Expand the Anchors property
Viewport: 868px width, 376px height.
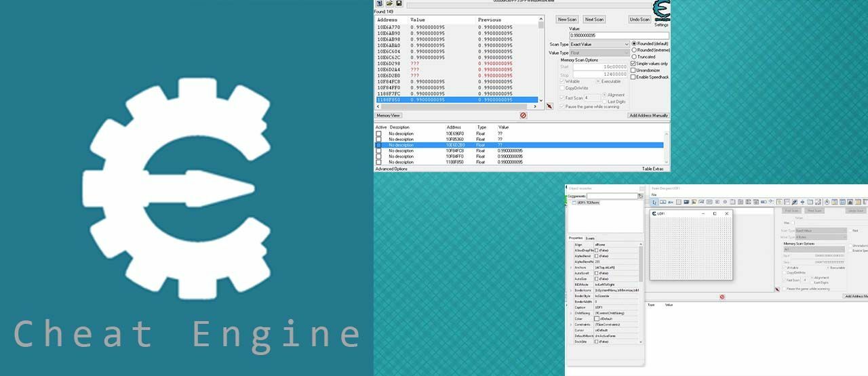click(x=571, y=268)
